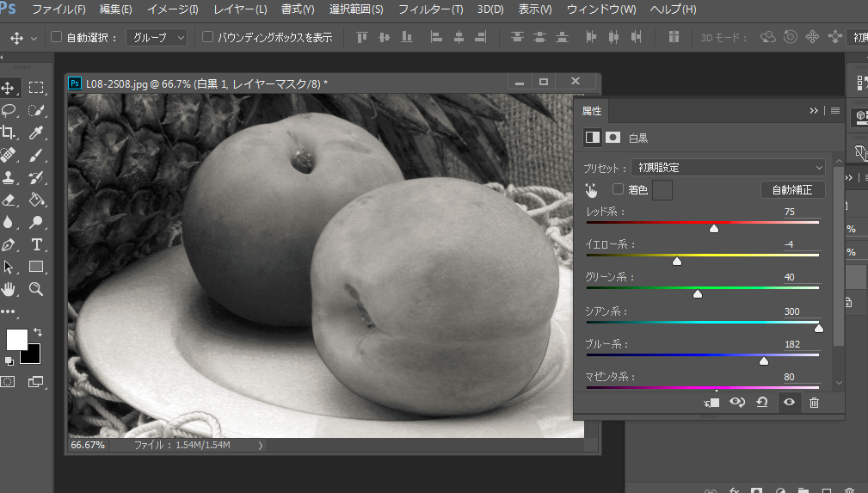Image resolution: width=868 pixels, height=493 pixels.
Task: Enable the 自動選択 checkbox
Action: (x=56, y=37)
